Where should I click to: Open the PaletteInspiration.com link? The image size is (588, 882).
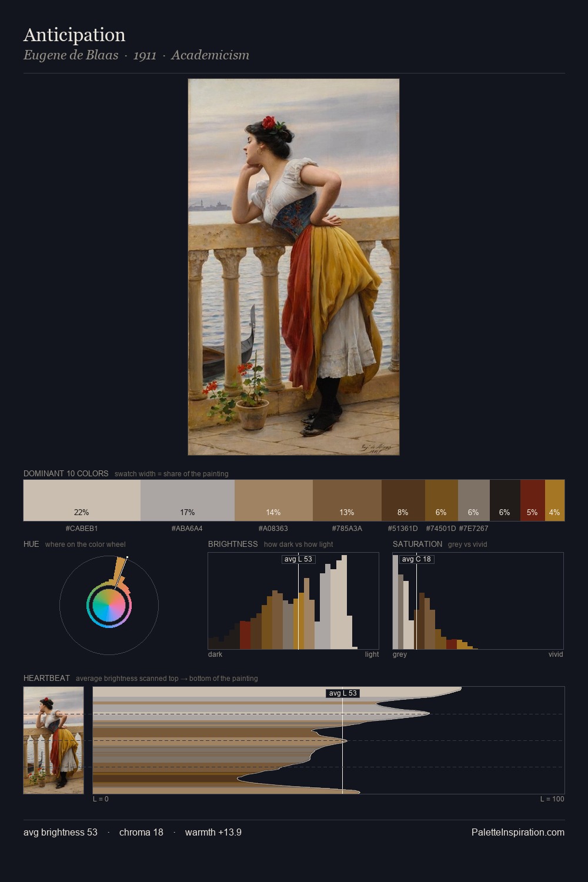click(x=518, y=832)
